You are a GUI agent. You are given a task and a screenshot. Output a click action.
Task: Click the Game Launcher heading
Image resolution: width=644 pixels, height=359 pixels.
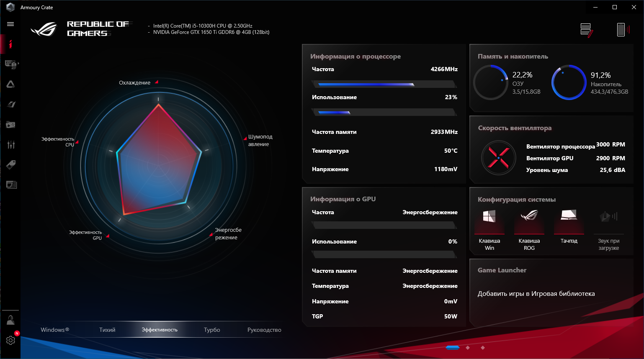[x=502, y=270]
